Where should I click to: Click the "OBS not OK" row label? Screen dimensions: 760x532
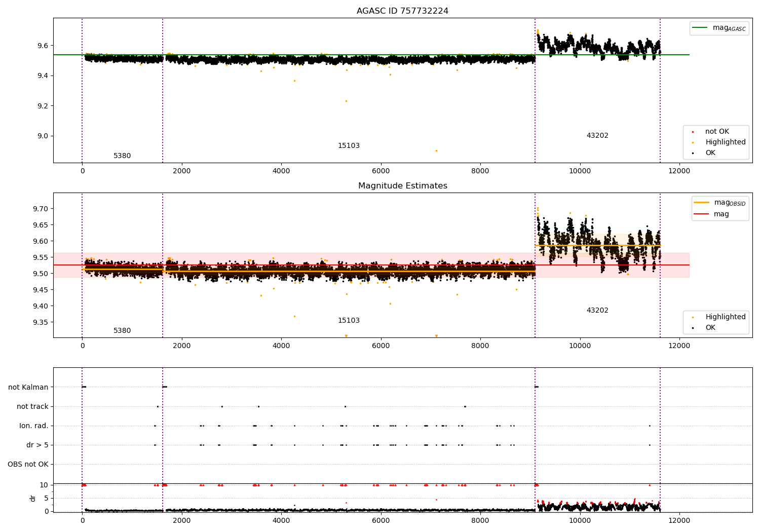tap(28, 465)
